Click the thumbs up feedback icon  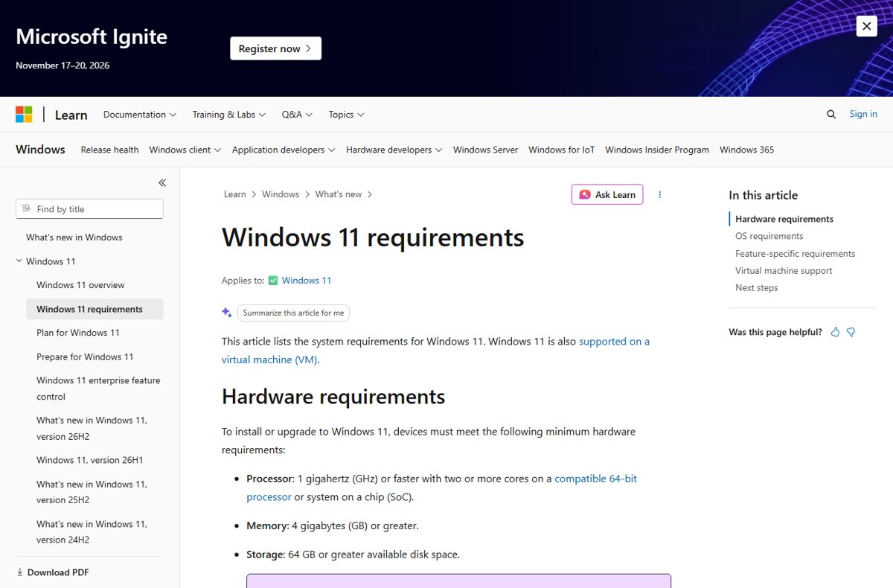[835, 332]
